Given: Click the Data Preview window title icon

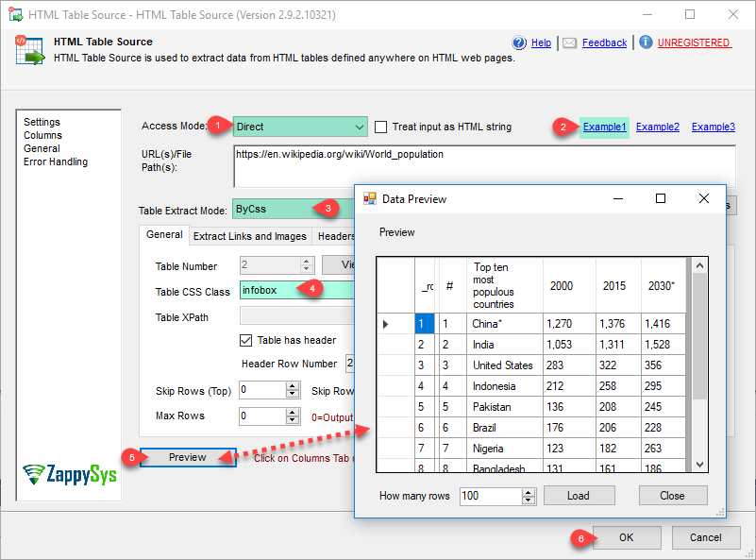Looking at the screenshot, I should pyautogui.click(x=370, y=198).
